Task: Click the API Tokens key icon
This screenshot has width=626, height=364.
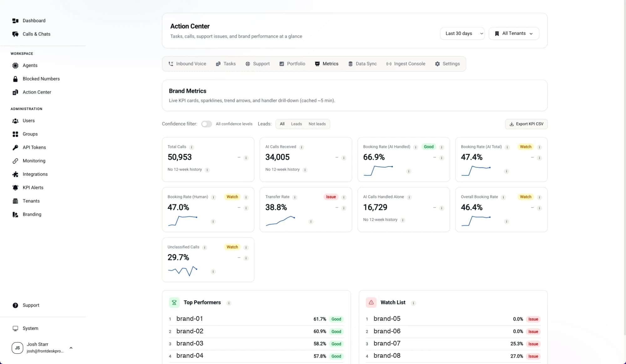Action: click(15, 147)
